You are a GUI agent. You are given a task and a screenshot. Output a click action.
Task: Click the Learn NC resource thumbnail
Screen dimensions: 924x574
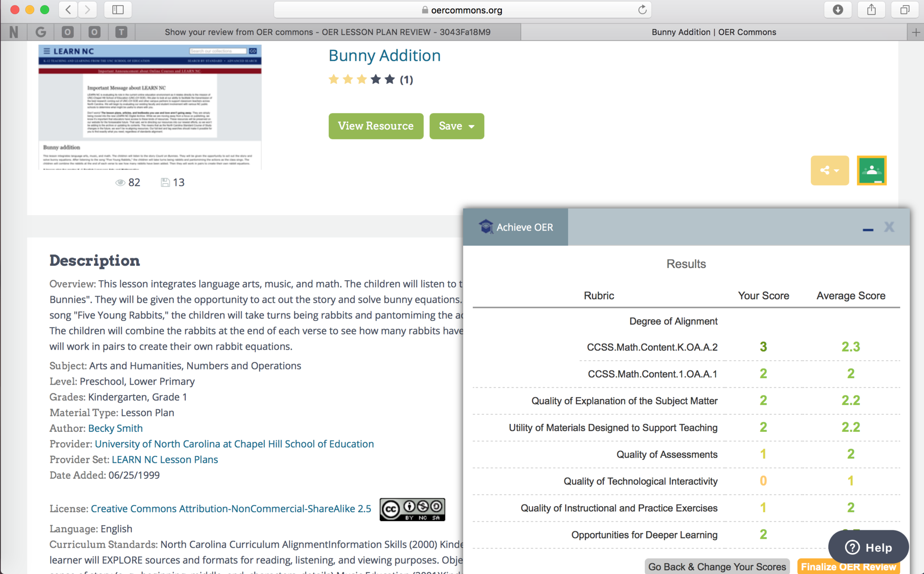point(150,107)
